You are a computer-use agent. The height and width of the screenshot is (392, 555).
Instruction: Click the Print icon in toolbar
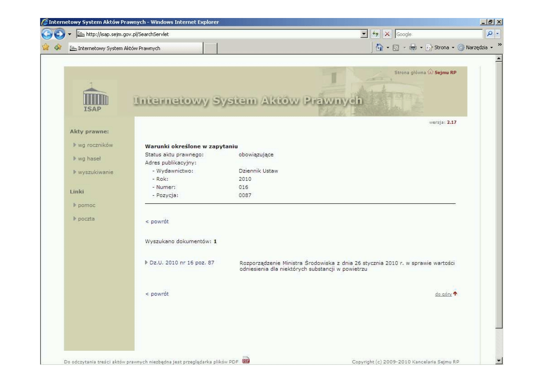(x=414, y=47)
